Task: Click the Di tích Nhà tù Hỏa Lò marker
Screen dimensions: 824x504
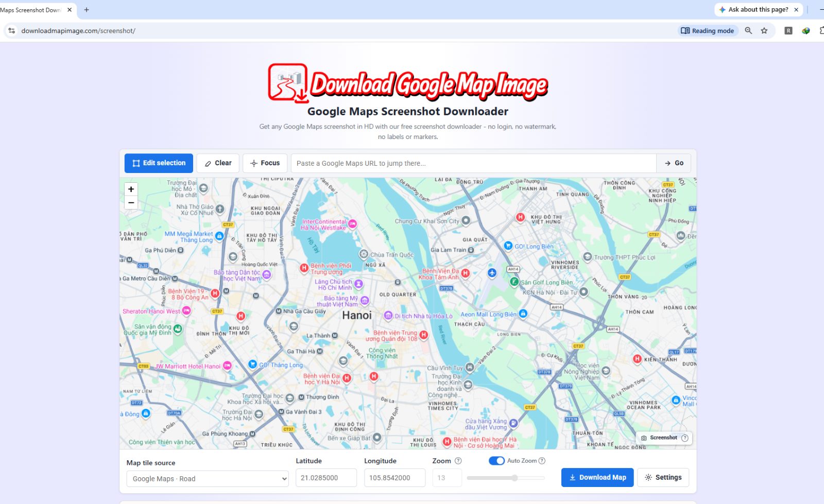Action: 388,316
